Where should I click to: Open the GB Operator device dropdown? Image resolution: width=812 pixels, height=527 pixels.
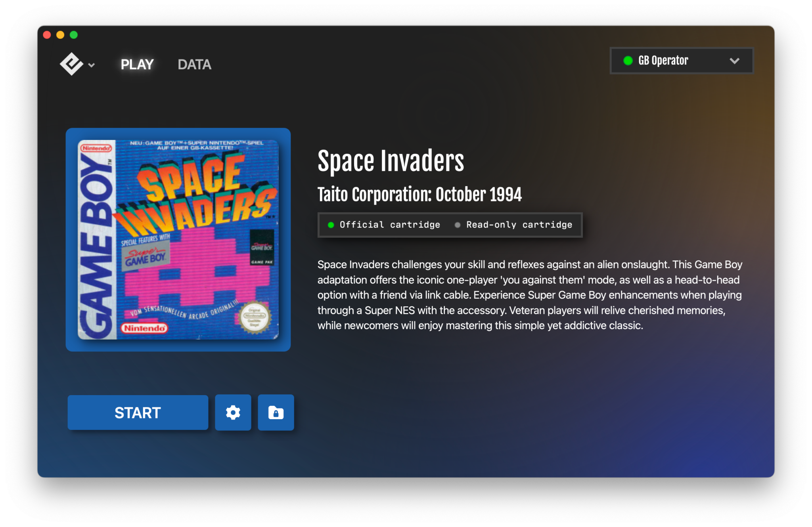tap(682, 61)
